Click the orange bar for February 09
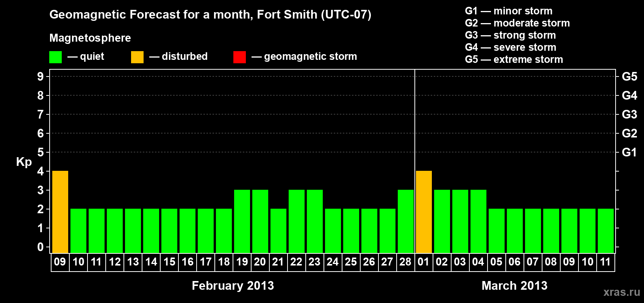The height and width of the screenshot is (303, 644). coord(60,212)
